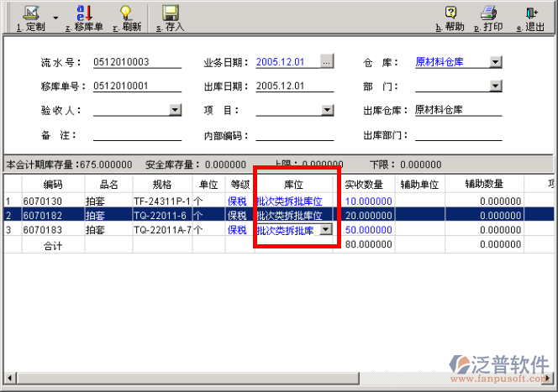Click the 移库单 toolbar icon

84,13
